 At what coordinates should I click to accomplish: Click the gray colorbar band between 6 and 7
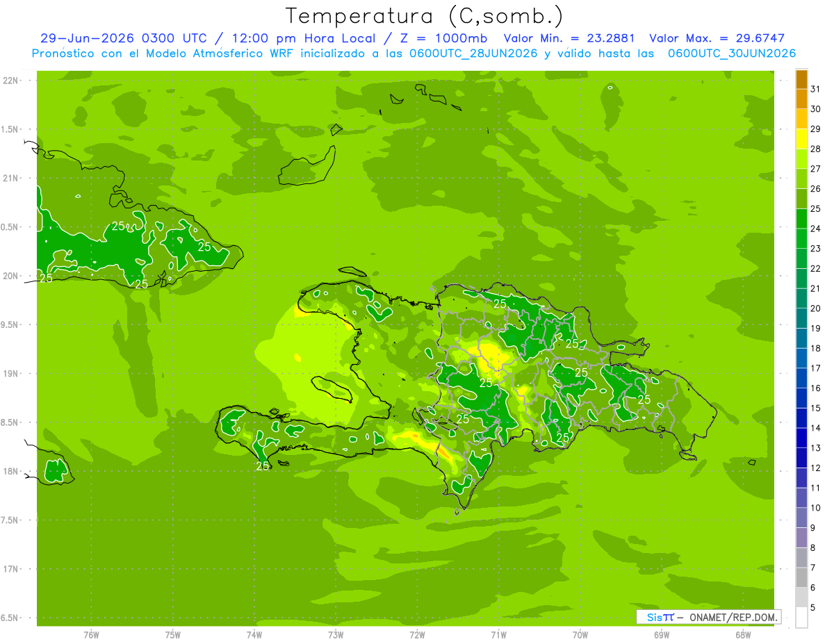[801, 578]
